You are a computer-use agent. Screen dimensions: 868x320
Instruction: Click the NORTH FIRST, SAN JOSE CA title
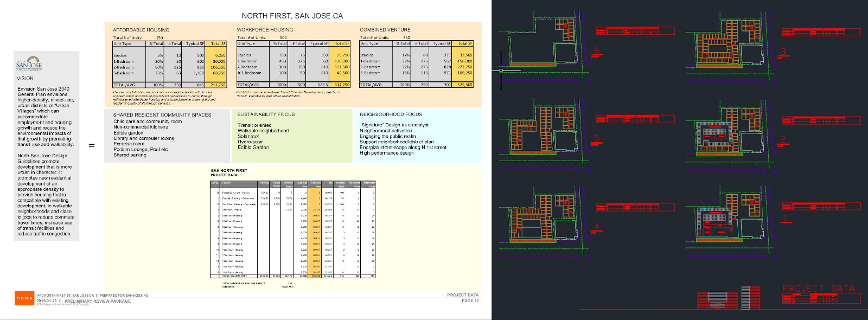[292, 16]
